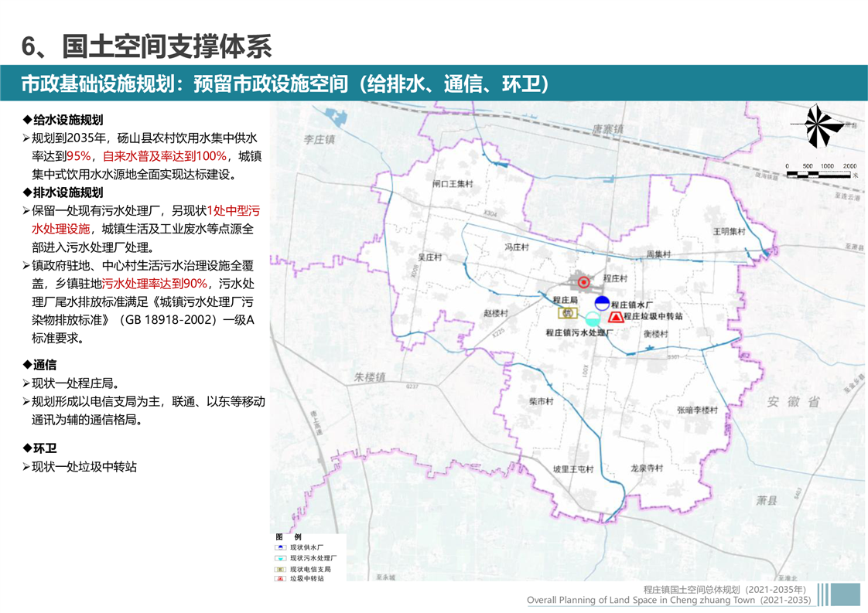Viewport: 868px width, 613px height.
Task: Click the 环卫 section heading
Action: 44,448
